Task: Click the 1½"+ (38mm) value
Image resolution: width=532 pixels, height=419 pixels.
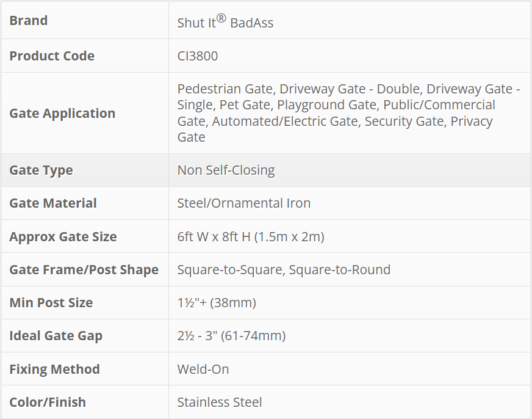Action: [x=217, y=303]
